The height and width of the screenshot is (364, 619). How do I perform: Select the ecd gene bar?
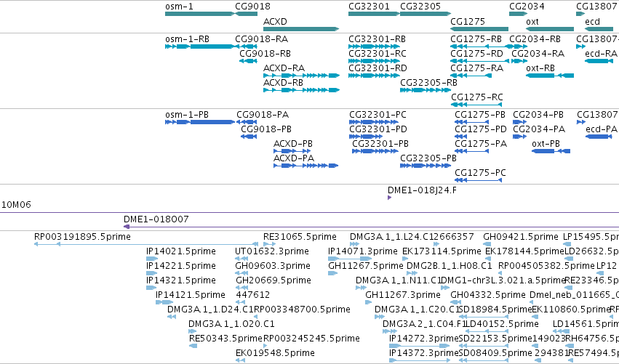click(x=599, y=29)
